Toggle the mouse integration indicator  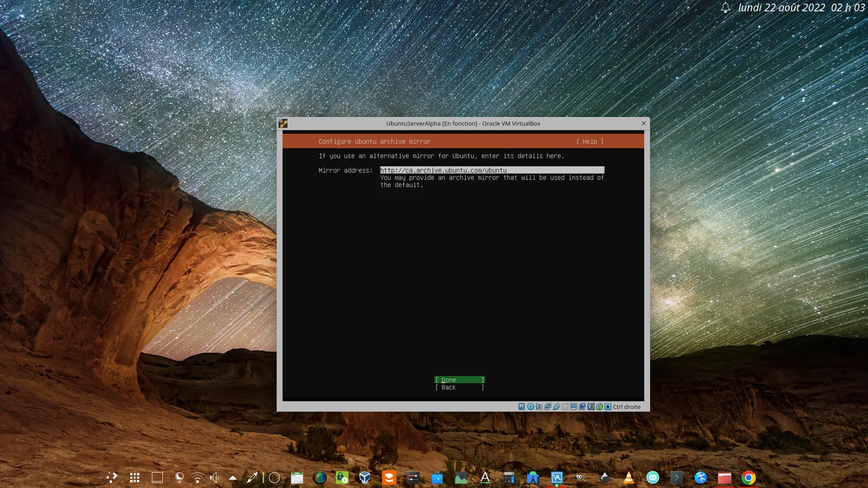pyautogui.click(x=600, y=407)
